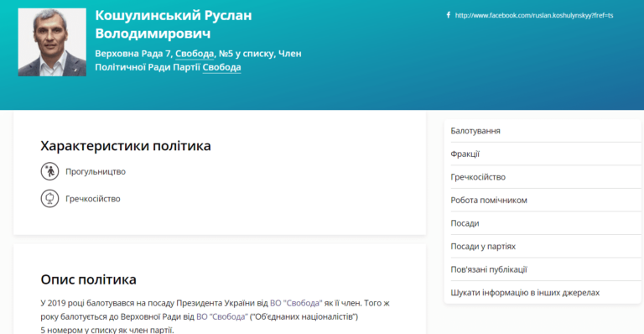Screen dimensions: 644x334
Task: Click the Прогульництво truancy icon
Action: (49, 171)
